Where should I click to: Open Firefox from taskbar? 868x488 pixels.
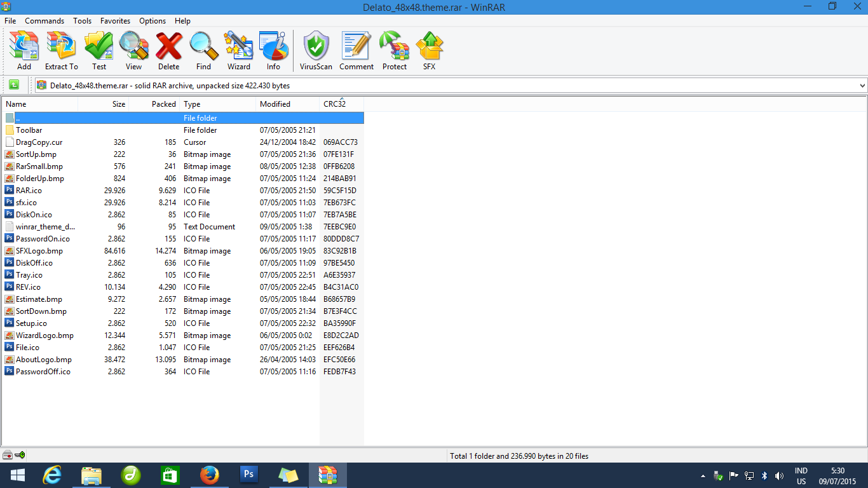209,475
